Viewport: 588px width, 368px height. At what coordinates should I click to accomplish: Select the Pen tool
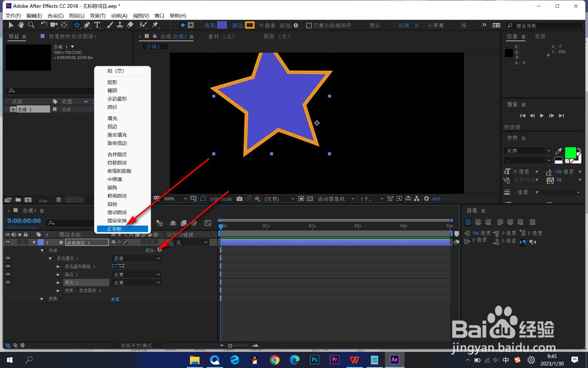87,25
